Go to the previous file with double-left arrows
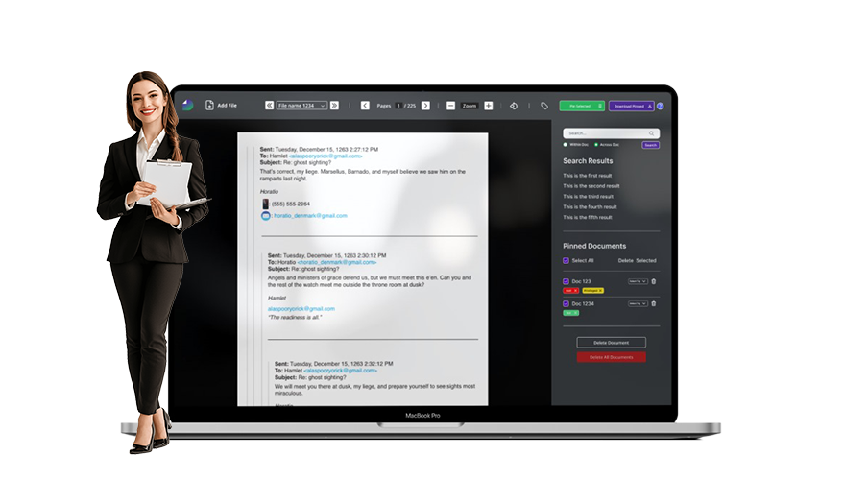844x504 pixels. coord(269,106)
